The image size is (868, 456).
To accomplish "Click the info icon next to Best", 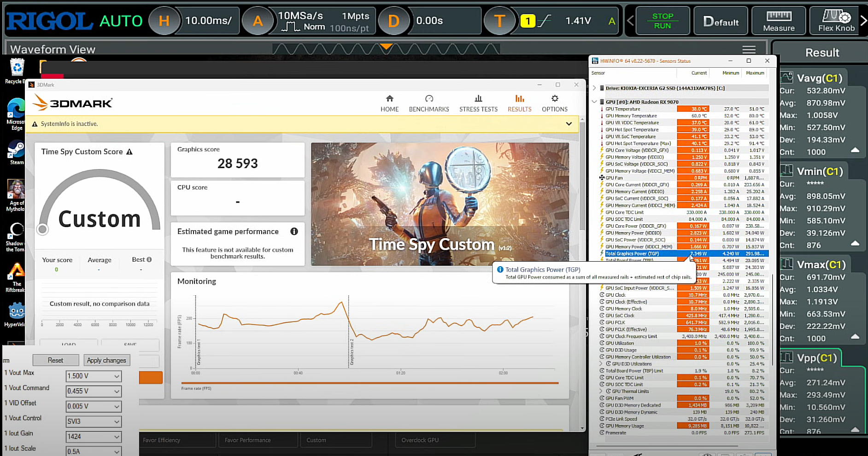I will pos(149,259).
